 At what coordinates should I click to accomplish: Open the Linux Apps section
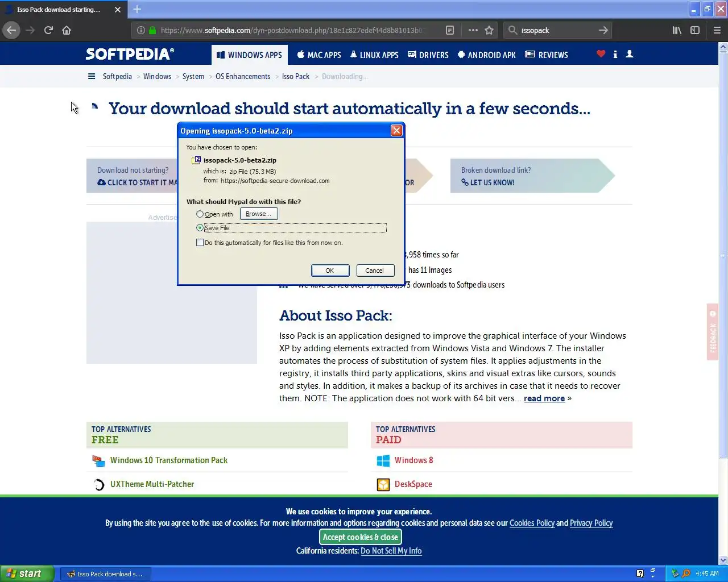click(374, 55)
